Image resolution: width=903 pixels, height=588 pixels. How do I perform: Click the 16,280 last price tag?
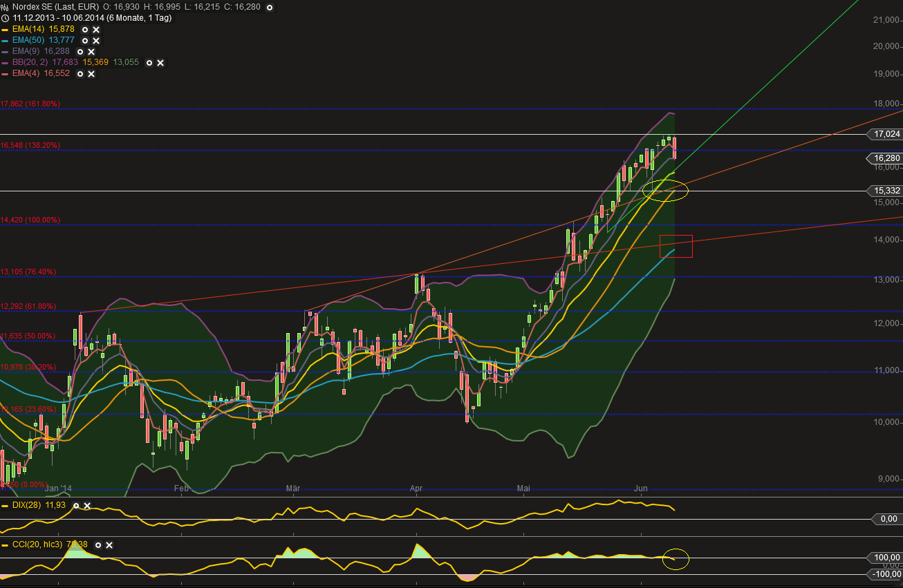coord(886,158)
